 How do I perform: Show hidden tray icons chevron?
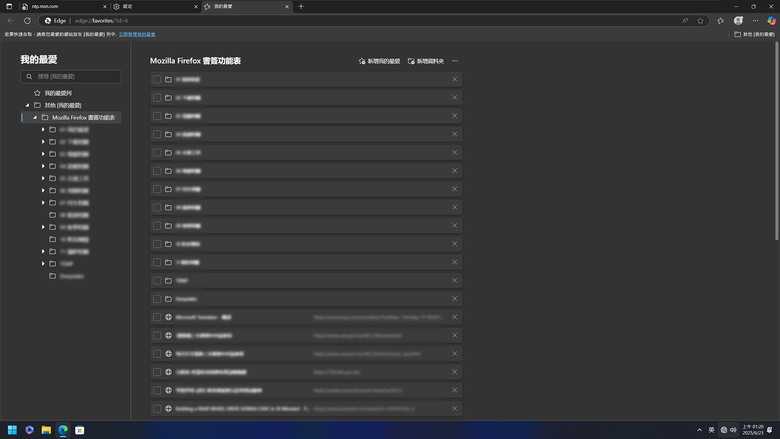pos(699,430)
